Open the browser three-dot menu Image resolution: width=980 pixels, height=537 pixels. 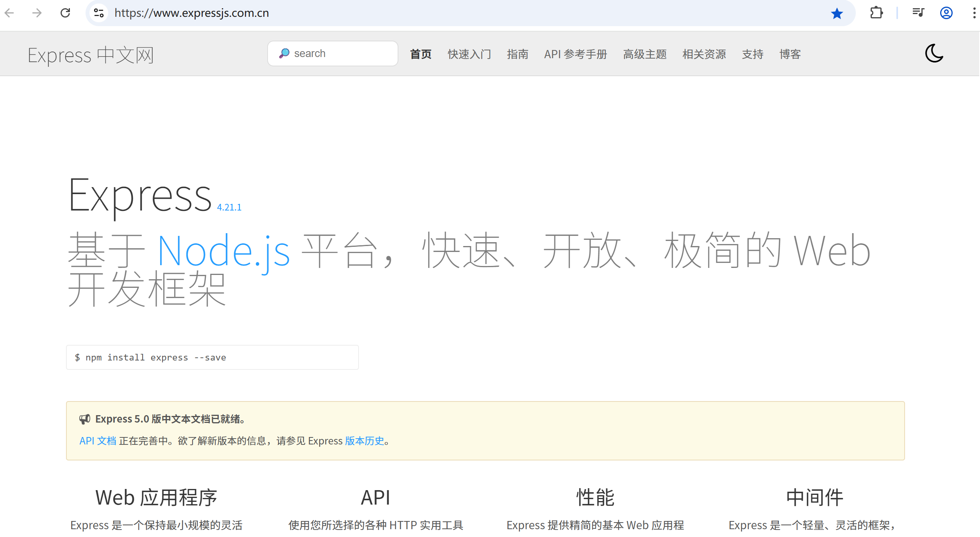(974, 13)
